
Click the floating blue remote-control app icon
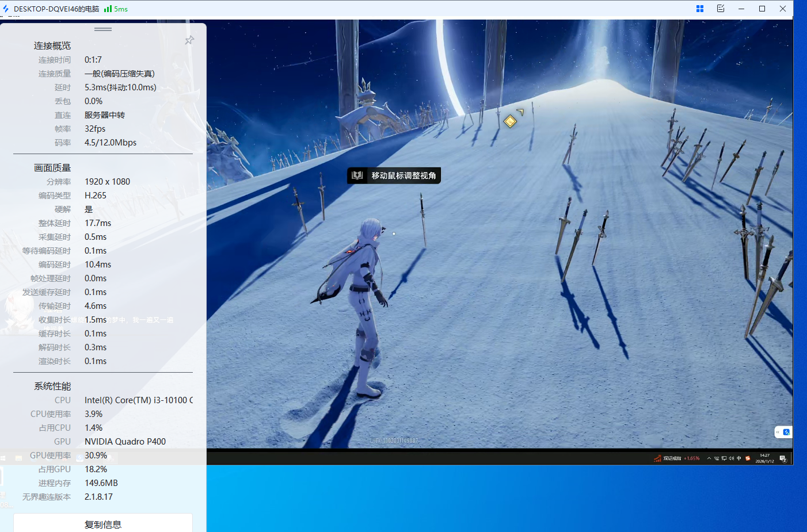786,432
